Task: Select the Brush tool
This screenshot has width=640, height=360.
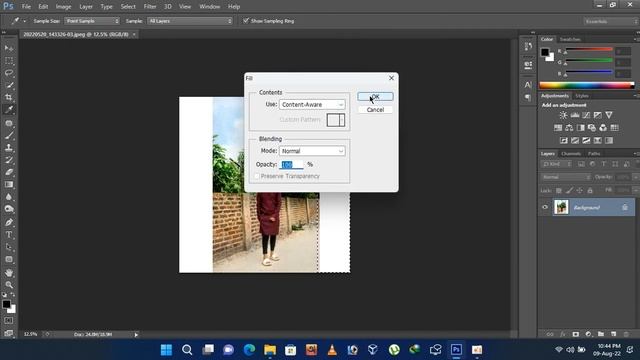Action: (9, 136)
